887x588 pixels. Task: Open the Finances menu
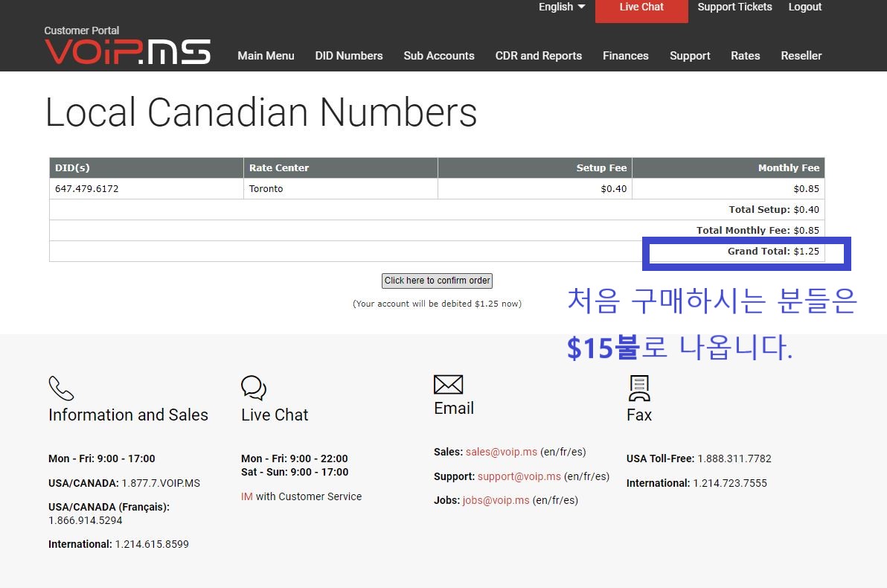[626, 56]
